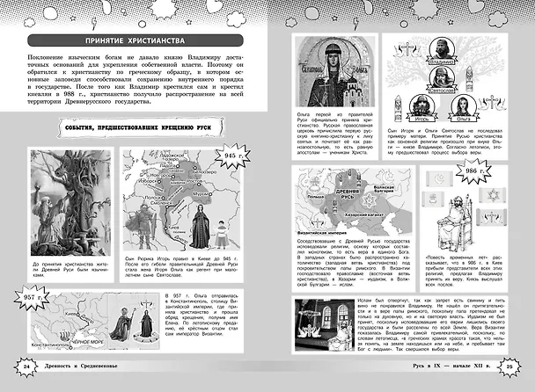535x392 pixels.
Task: Click the caption 'До принятия христианства жители'
Action: [70, 269]
